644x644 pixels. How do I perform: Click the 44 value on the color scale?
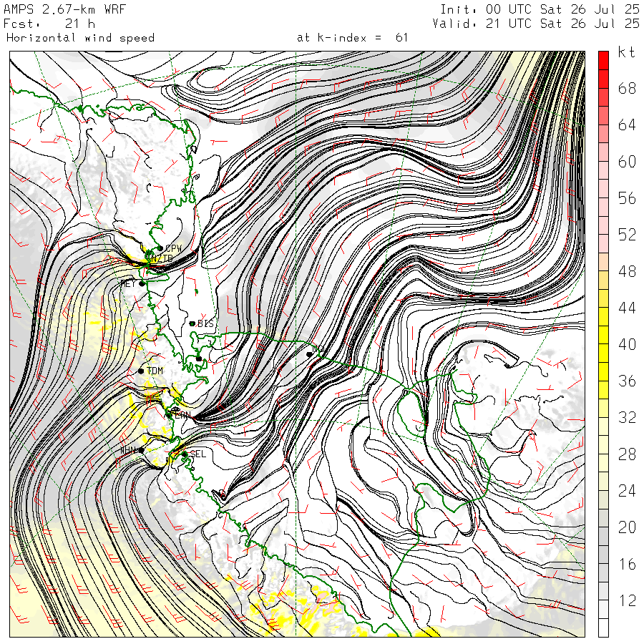pyautogui.click(x=627, y=308)
